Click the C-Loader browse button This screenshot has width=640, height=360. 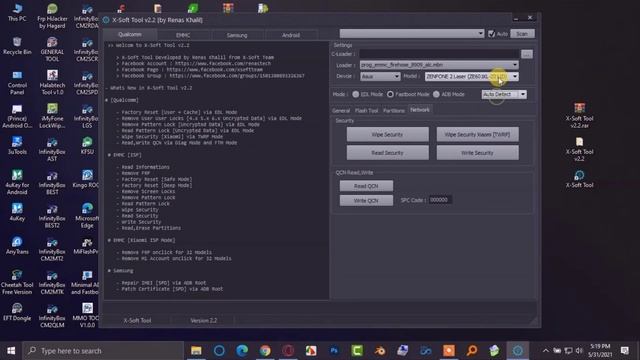pyautogui.click(x=527, y=54)
